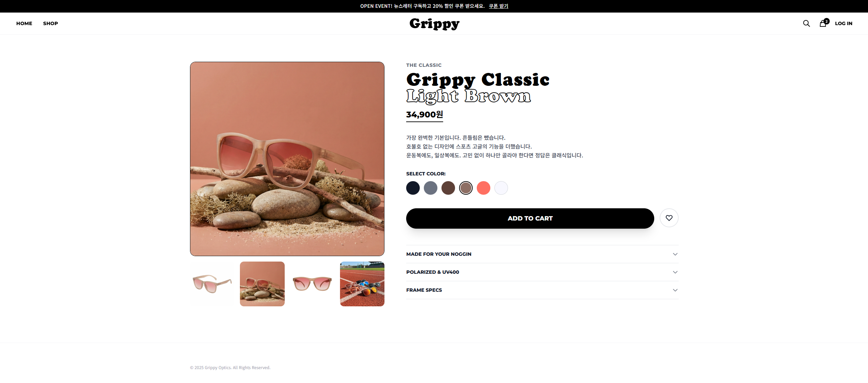This screenshot has width=868, height=383.
Task: Pick the dark brown color option
Action: tap(448, 188)
